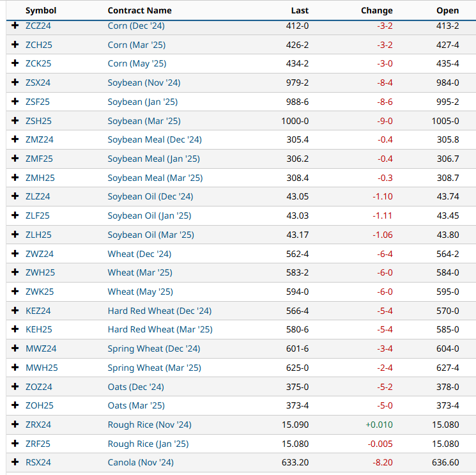Open the Canola (Nov '24) contract link
The height and width of the screenshot is (475, 476).
coord(141,463)
